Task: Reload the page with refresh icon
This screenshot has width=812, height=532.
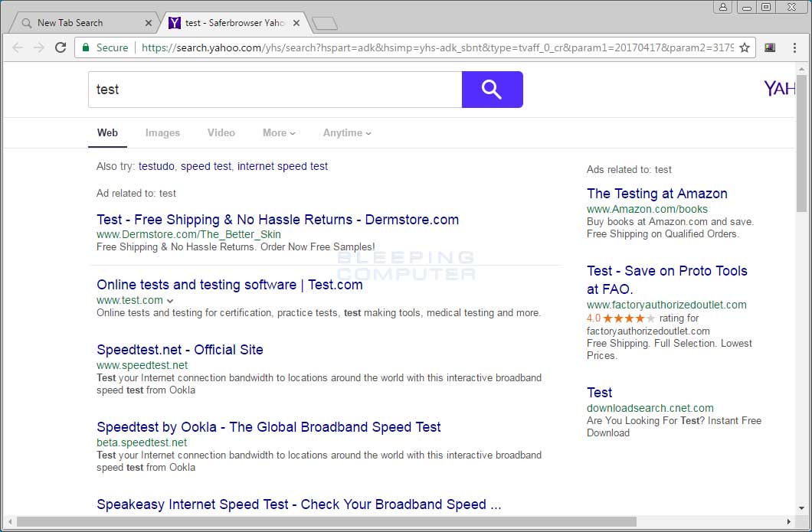Action: point(61,47)
